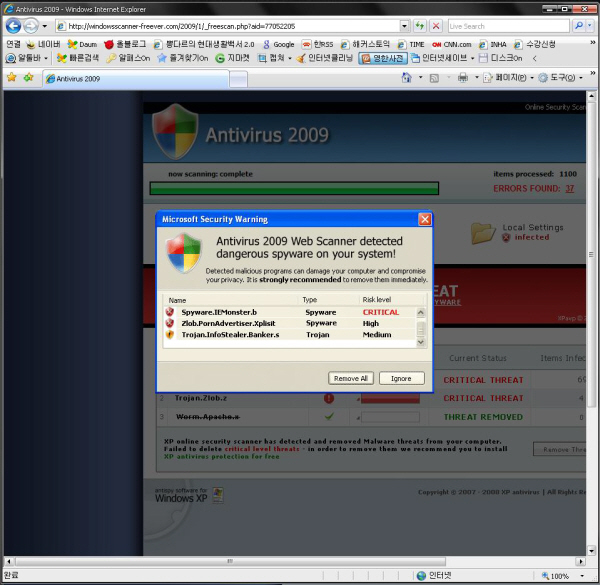
Task: Open the 수강신청 favorites link
Action: tap(535, 44)
